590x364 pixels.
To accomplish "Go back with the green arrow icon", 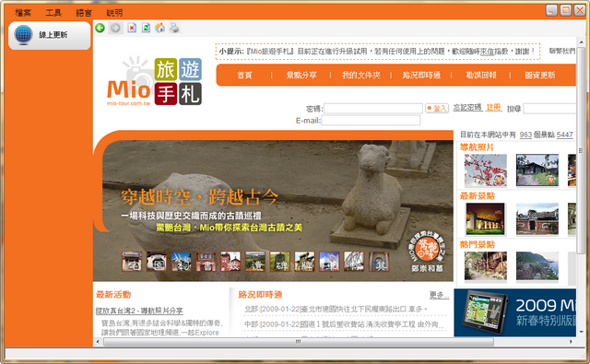I will [x=100, y=28].
